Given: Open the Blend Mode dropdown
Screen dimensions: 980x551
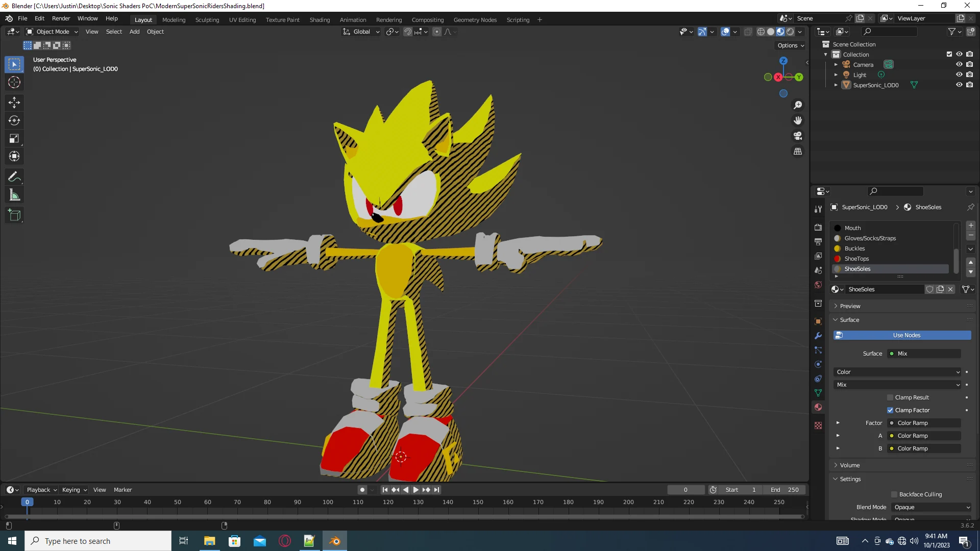Looking at the screenshot, I should 930,507.
